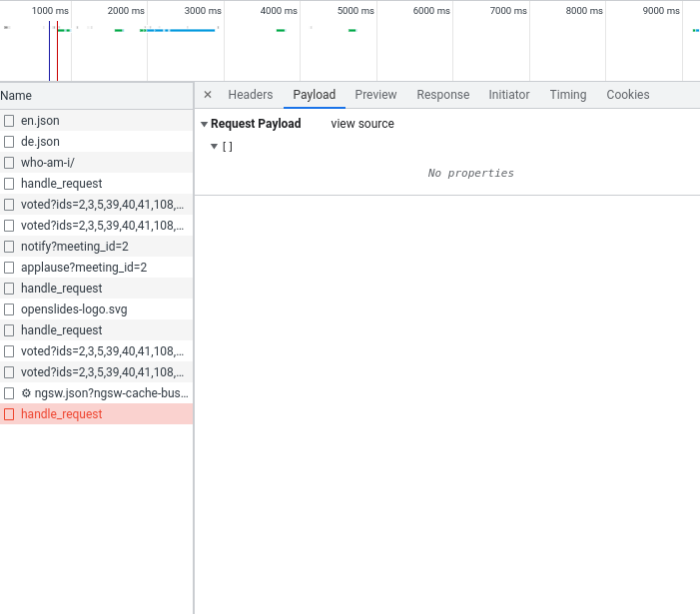The width and height of the screenshot is (700, 614).
Task: Click the green bar before 4000 ms
Action: pyautogui.click(x=281, y=30)
